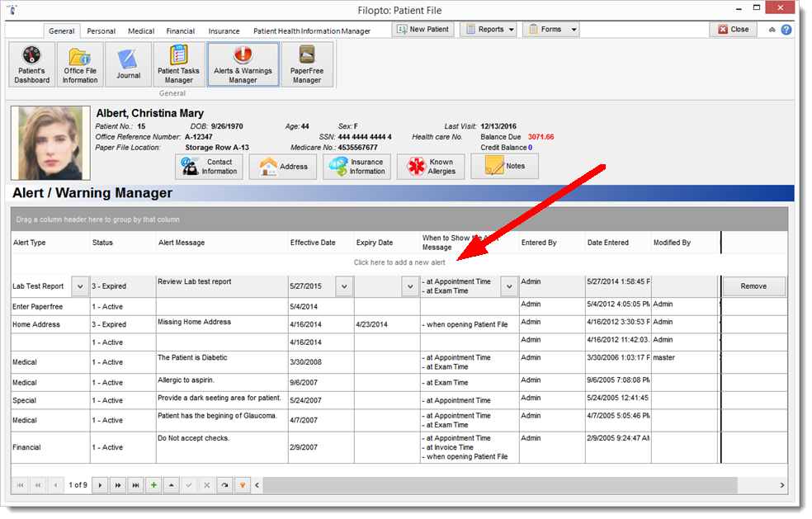Open the orange filter button
812x519 pixels.
(243, 485)
